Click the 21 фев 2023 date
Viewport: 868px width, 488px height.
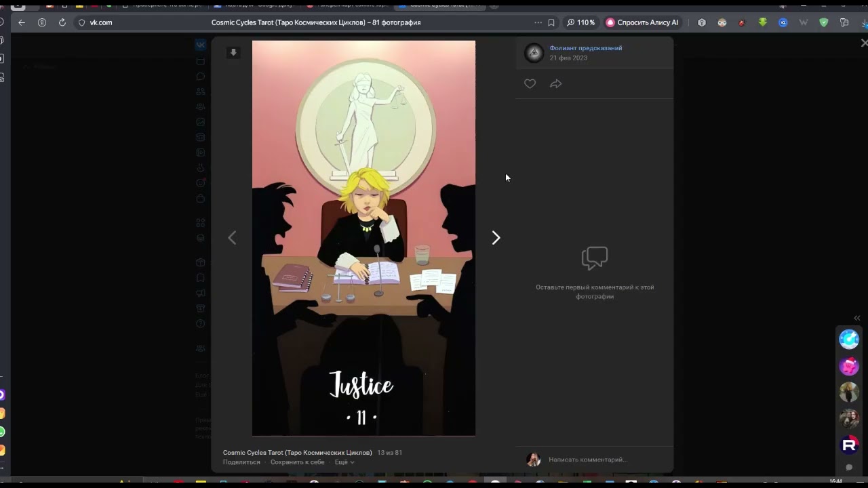click(568, 58)
